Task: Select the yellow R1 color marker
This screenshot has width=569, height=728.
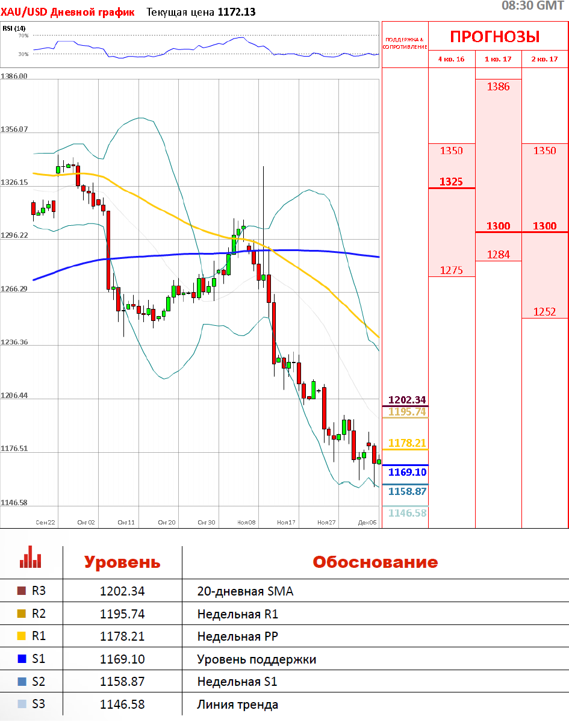Action: (x=22, y=636)
